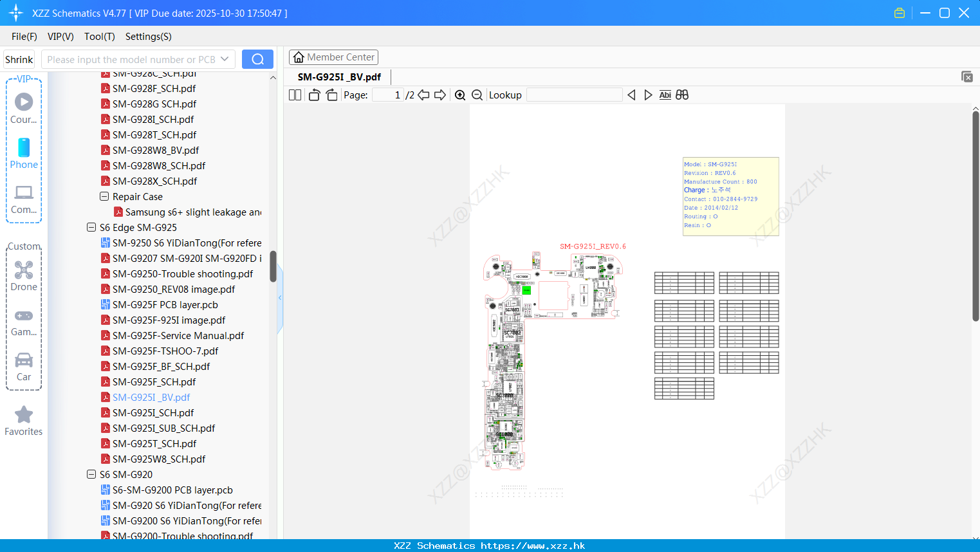Collapse the Repair Case folder
Image resolution: width=980 pixels, height=552 pixels.
[104, 196]
